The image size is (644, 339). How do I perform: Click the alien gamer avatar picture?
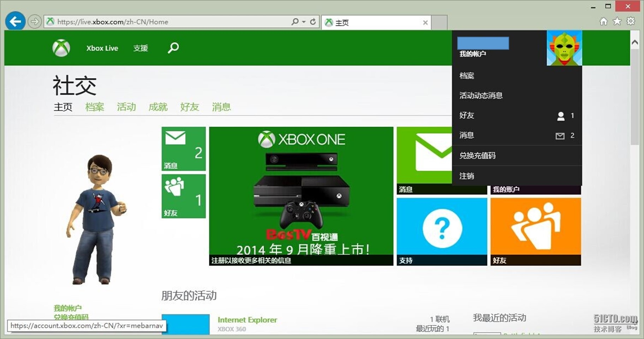[564, 48]
